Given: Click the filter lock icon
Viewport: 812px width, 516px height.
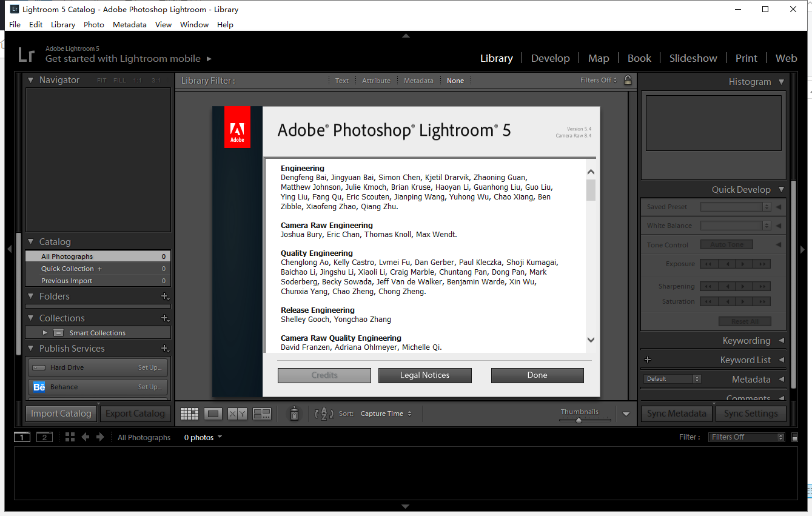Looking at the screenshot, I should 628,80.
